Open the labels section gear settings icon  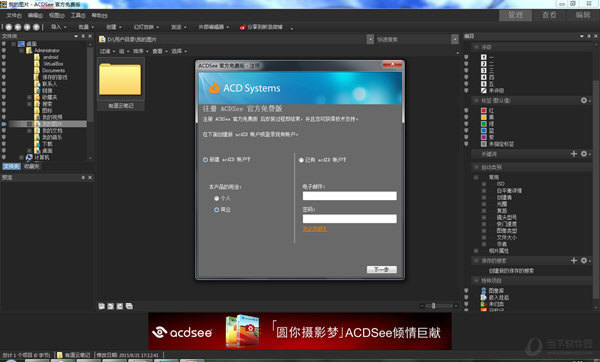pyautogui.click(x=584, y=100)
